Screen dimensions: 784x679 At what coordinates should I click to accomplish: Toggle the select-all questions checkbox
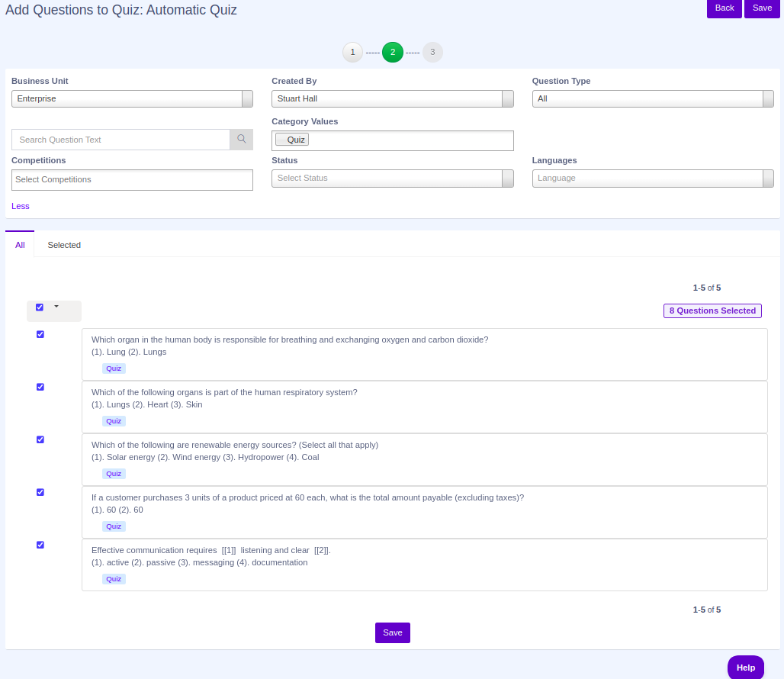point(40,307)
